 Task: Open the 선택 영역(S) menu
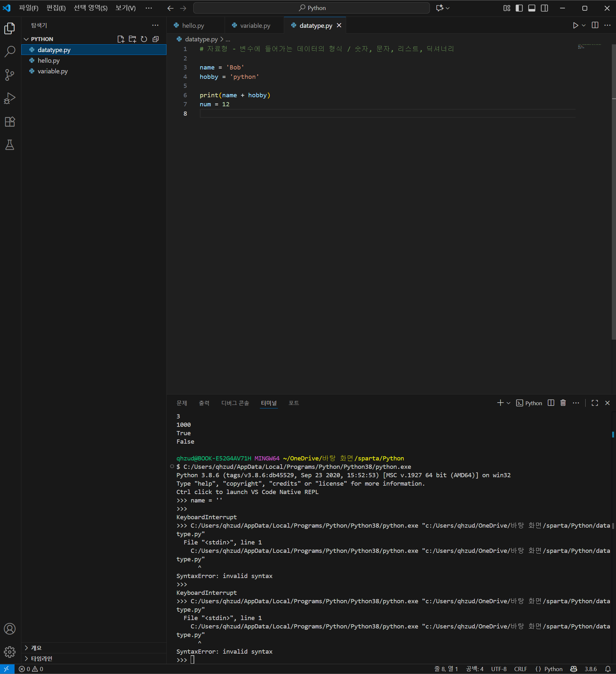coord(90,8)
